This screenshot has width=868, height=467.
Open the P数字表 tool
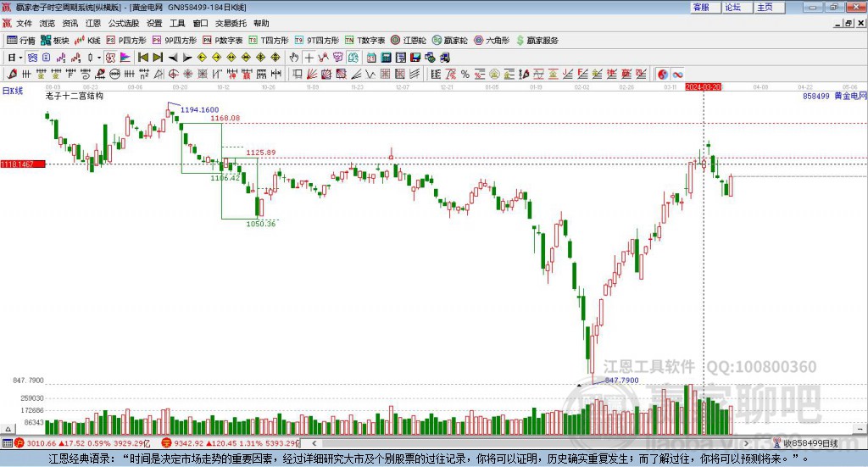(x=223, y=41)
